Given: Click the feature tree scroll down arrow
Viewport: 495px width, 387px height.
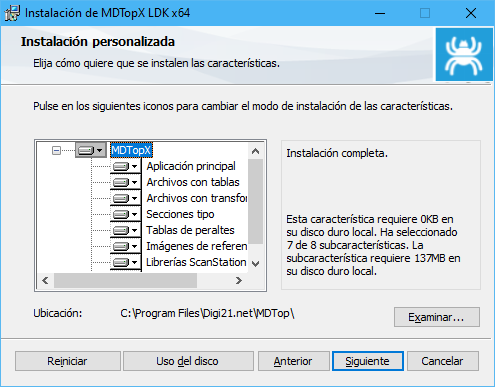Looking at the screenshot, I should [256, 264].
